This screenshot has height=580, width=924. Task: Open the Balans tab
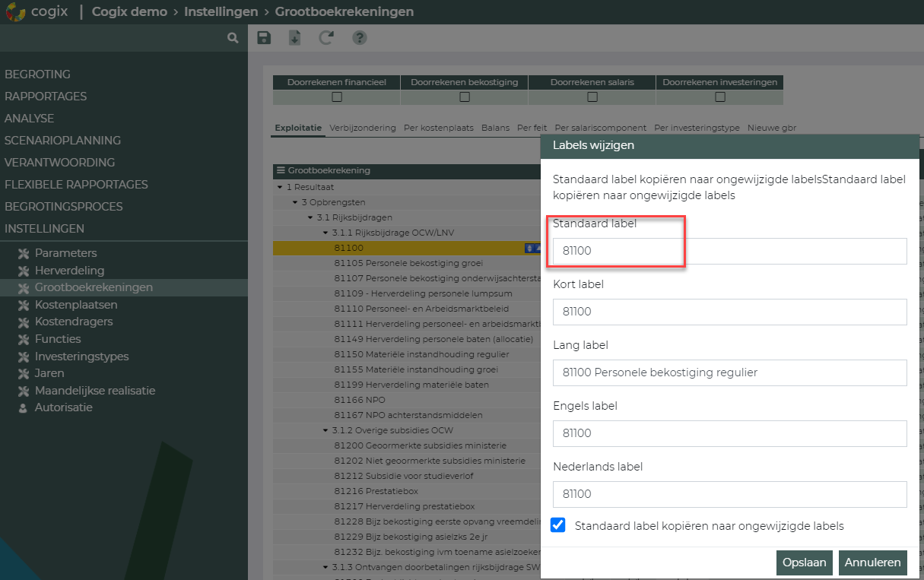(x=495, y=128)
